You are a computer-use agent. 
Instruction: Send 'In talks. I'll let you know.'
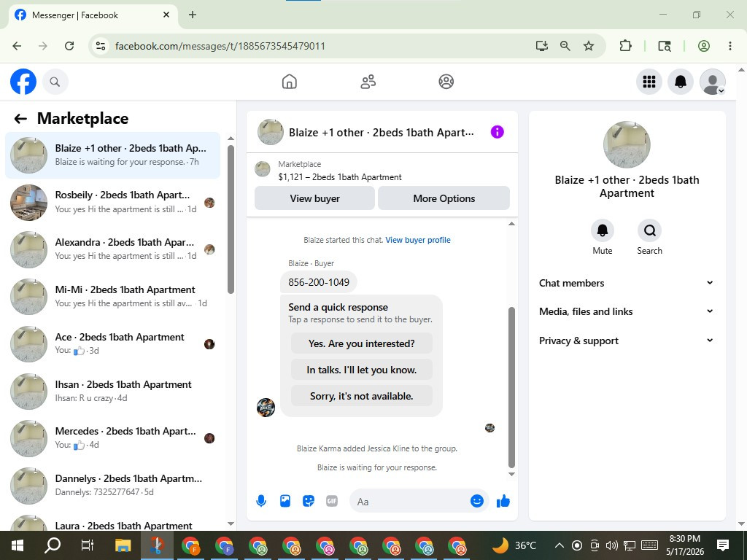point(362,370)
